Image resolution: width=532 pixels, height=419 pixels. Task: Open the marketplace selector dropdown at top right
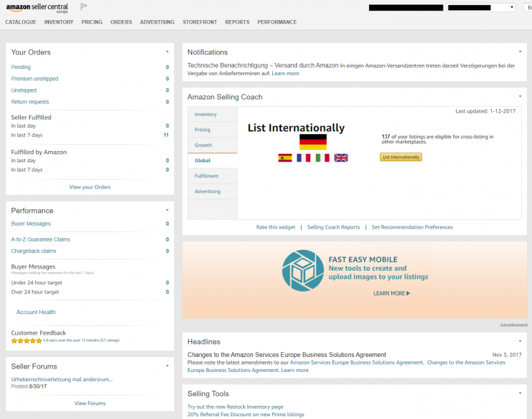[481, 8]
